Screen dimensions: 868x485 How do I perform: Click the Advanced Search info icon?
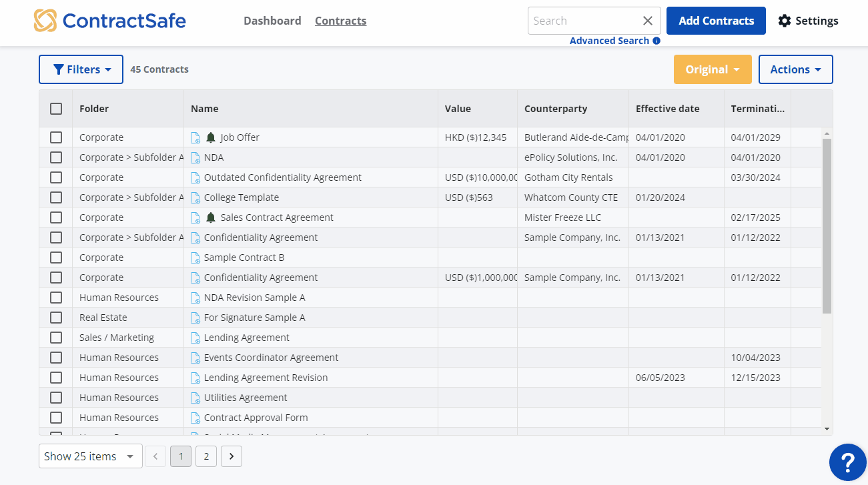(657, 41)
